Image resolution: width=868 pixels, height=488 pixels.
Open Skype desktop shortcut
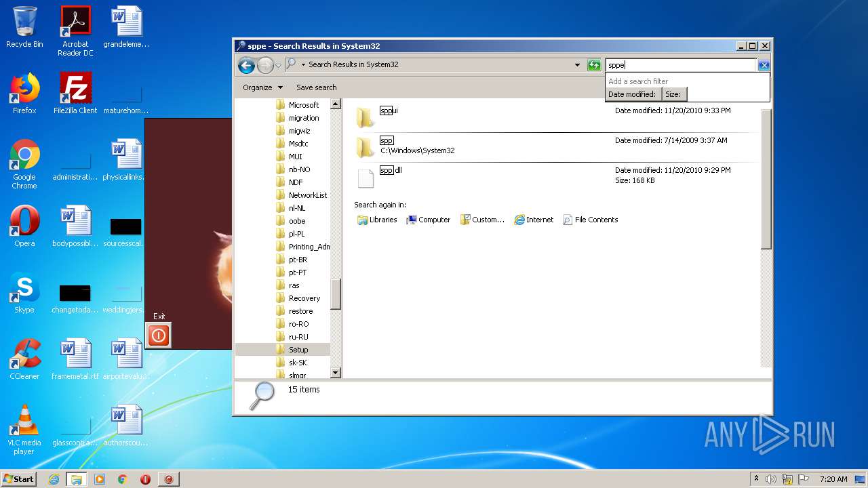pos(24,293)
